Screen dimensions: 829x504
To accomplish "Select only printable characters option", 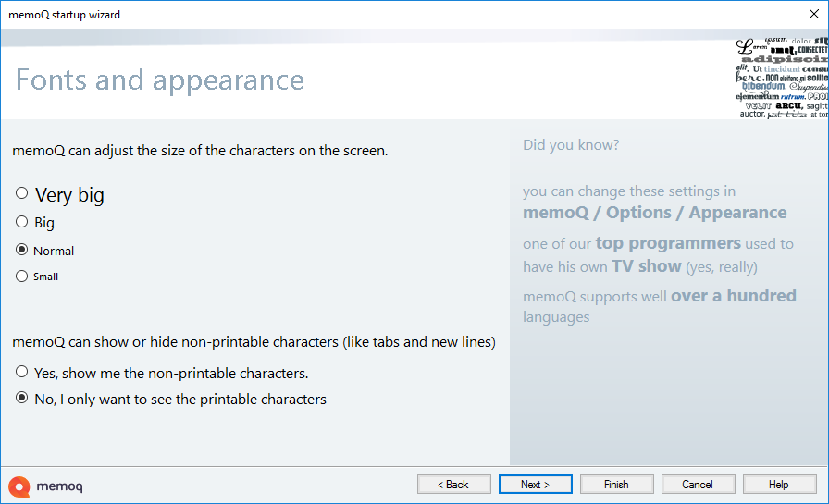I will [x=22, y=399].
